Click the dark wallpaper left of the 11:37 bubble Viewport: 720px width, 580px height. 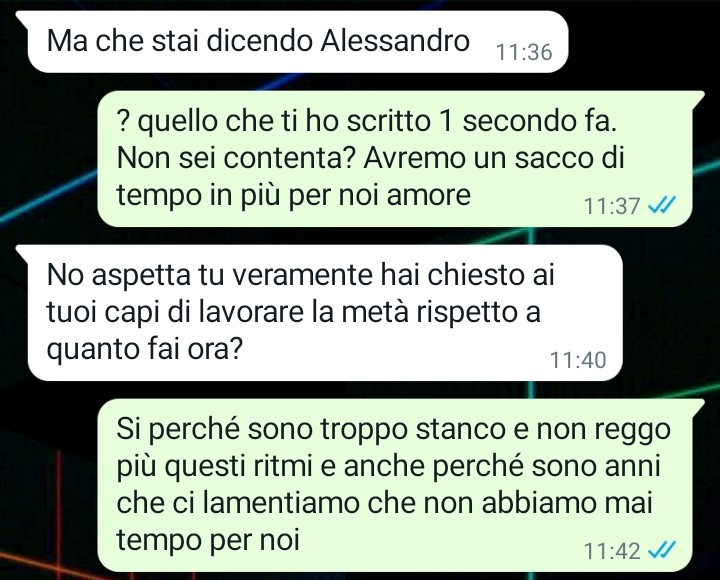pyautogui.click(x=48, y=159)
